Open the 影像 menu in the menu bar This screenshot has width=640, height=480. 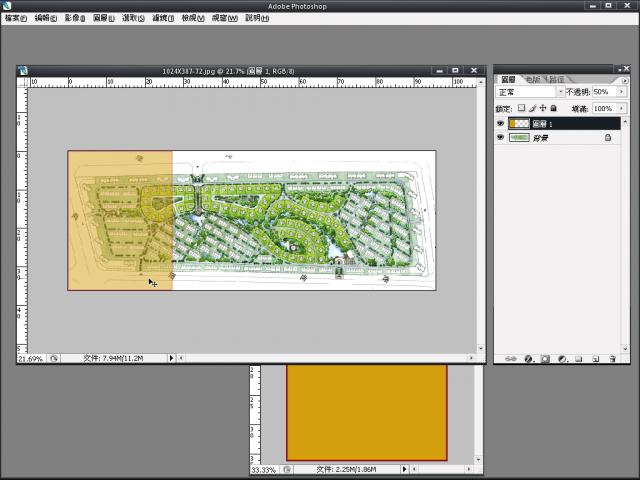pos(75,18)
